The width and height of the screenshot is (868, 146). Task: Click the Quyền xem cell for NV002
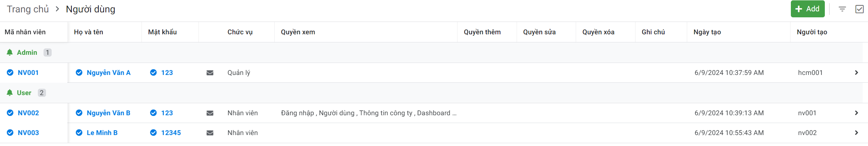pyautogui.click(x=368, y=113)
